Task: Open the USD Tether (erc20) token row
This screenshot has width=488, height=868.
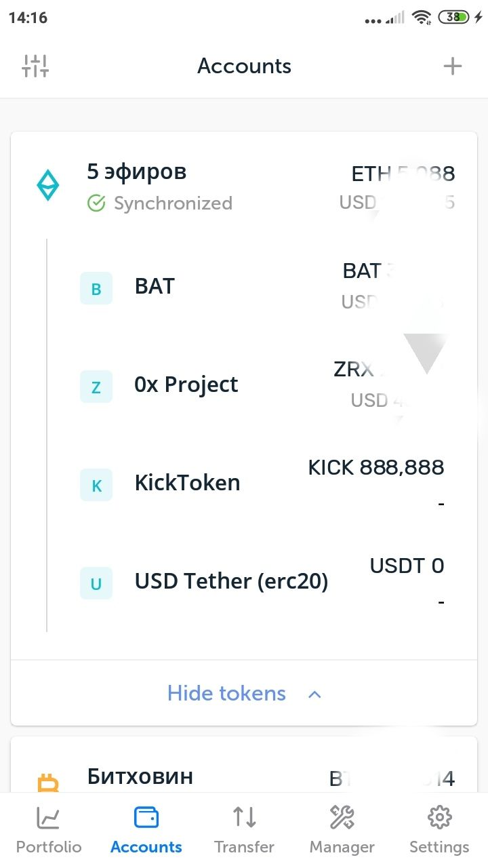Action: 263,583
